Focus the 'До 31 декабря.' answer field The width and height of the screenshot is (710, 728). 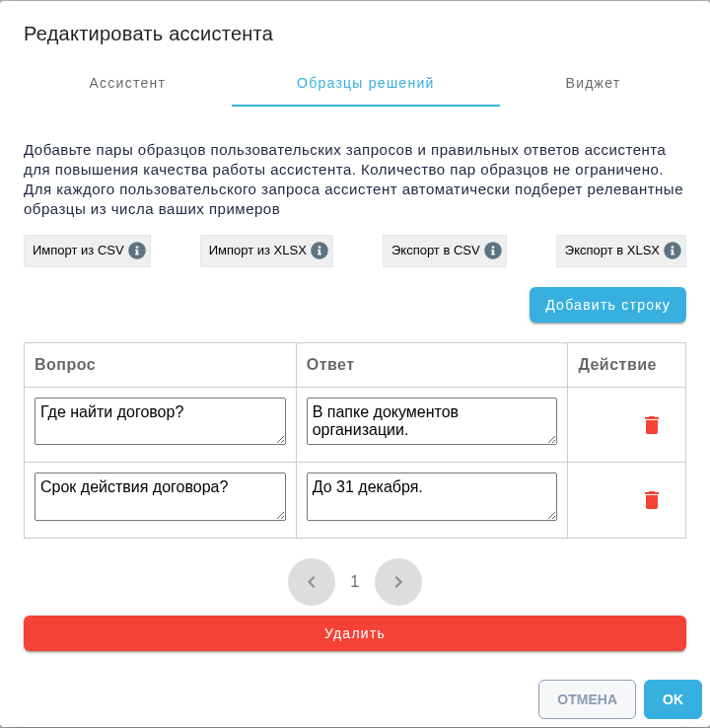click(x=432, y=496)
